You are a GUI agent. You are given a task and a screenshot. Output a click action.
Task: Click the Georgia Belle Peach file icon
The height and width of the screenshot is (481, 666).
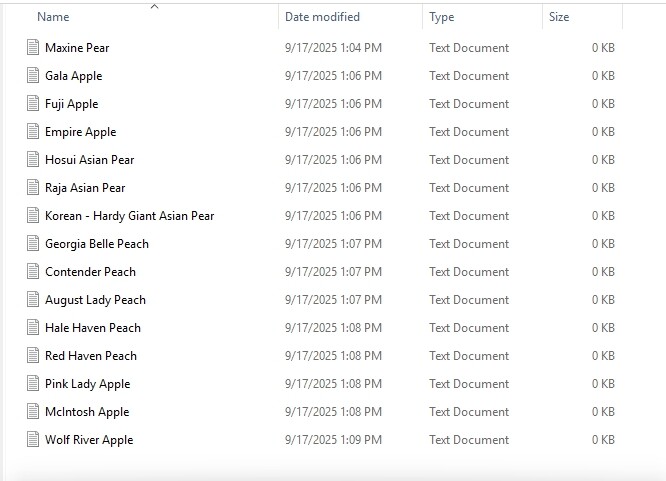[x=34, y=244]
